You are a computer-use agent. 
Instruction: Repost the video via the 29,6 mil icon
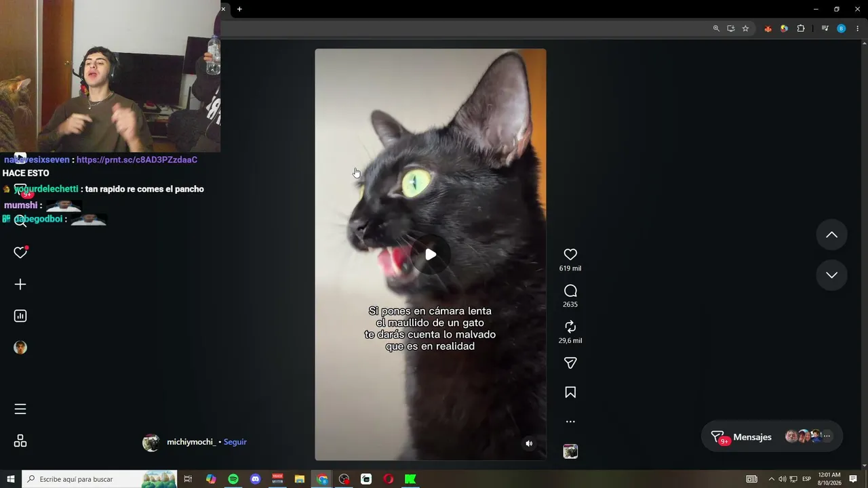pyautogui.click(x=570, y=327)
